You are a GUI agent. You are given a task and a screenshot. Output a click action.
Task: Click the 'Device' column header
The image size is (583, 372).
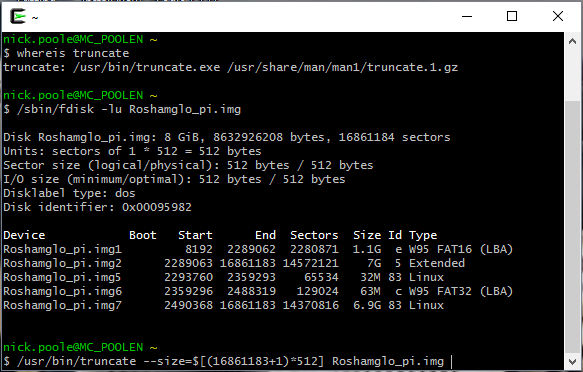click(x=24, y=235)
